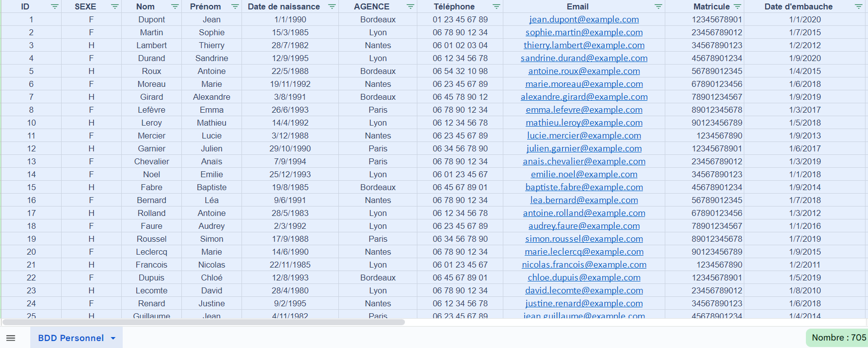
Task: Expand the BDD Personnel tab dropdown arrow
Action: point(113,338)
